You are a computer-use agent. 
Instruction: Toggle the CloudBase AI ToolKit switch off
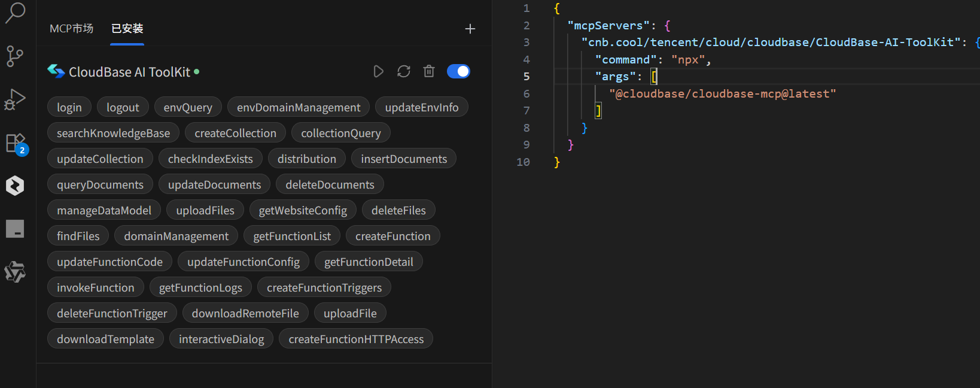coord(458,72)
